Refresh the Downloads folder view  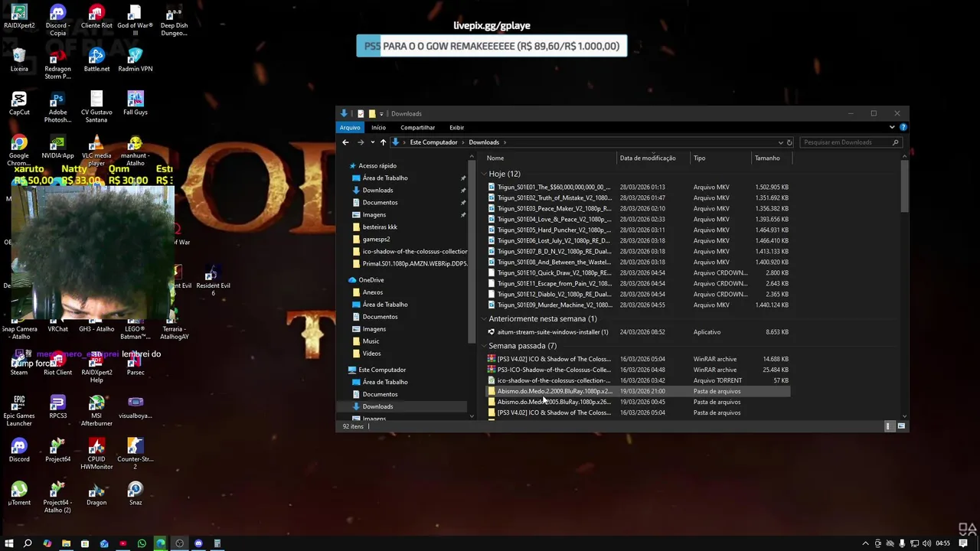click(x=789, y=142)
